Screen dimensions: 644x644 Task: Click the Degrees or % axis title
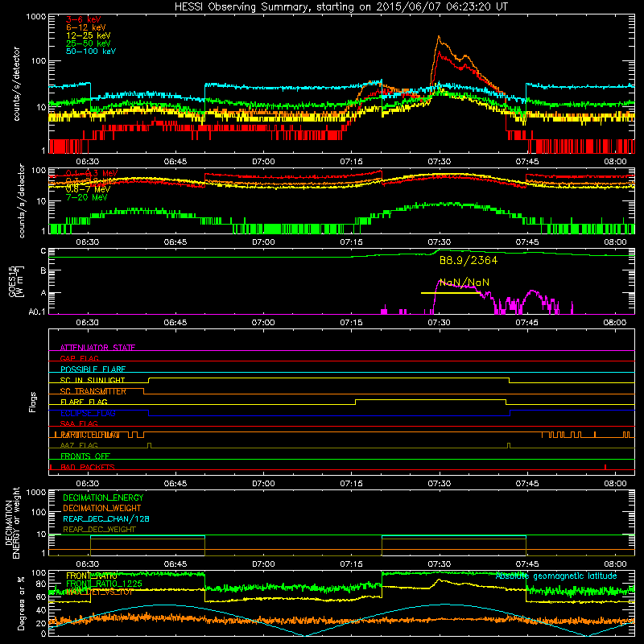coord(21,603)
